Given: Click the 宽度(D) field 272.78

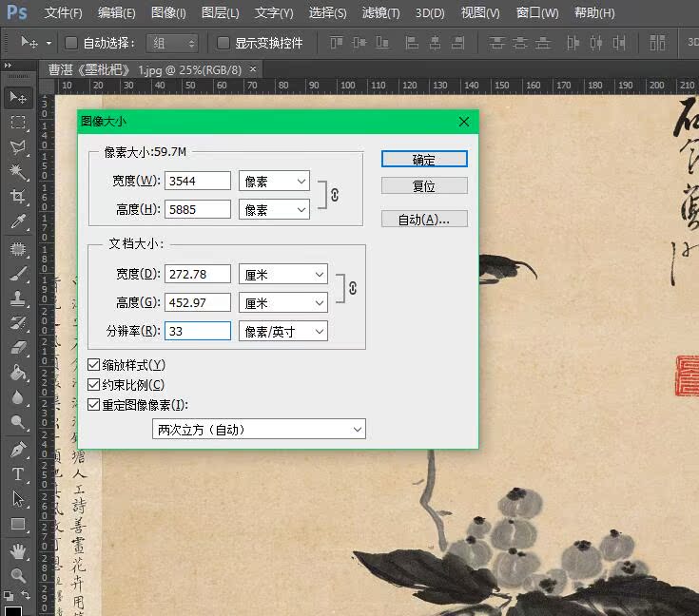Looking at the screenshot, I should point(198,274).
